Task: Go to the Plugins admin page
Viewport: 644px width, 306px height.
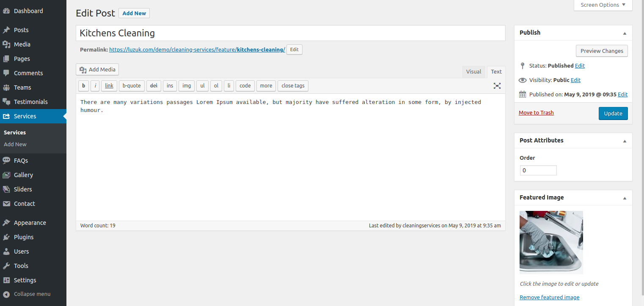Action: click(x=23, y=237)
